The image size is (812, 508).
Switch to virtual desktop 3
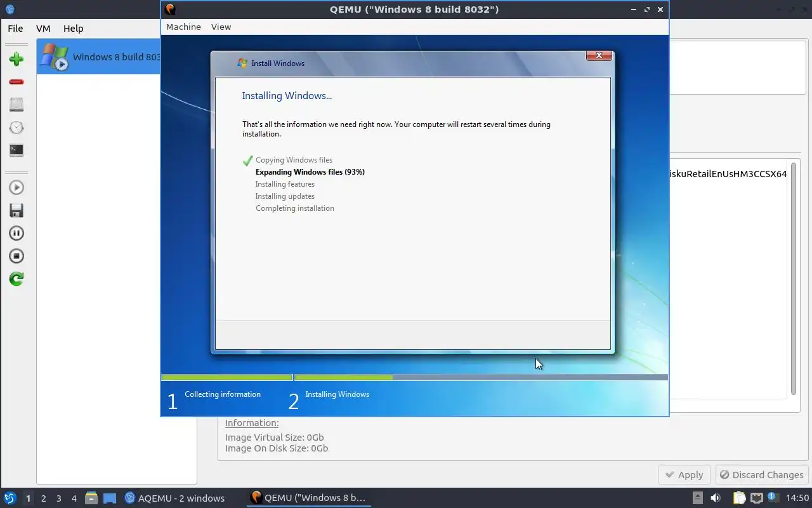(x=59, y=498)
